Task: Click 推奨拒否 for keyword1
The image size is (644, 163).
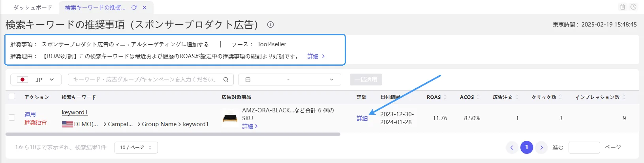Action: tap(36, 122)
